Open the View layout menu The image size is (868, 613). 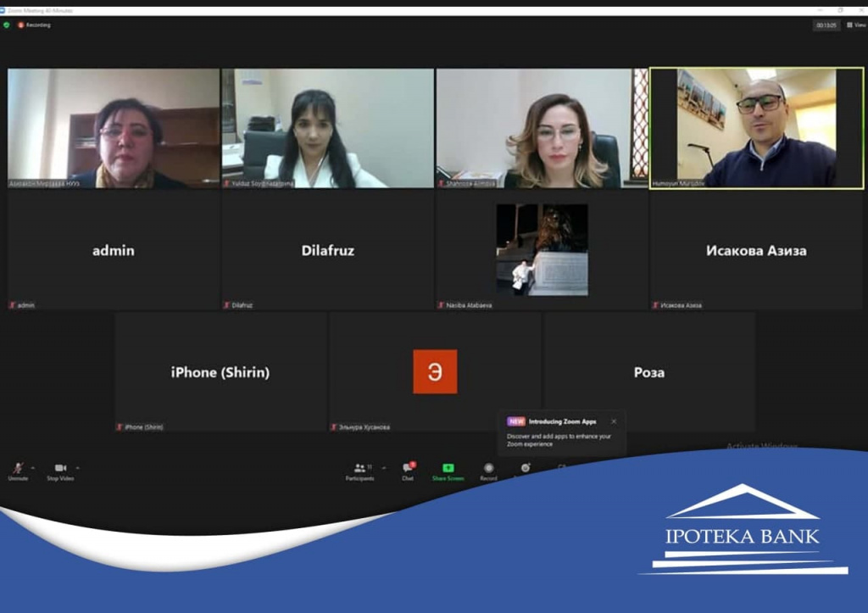tap(855, 25)
